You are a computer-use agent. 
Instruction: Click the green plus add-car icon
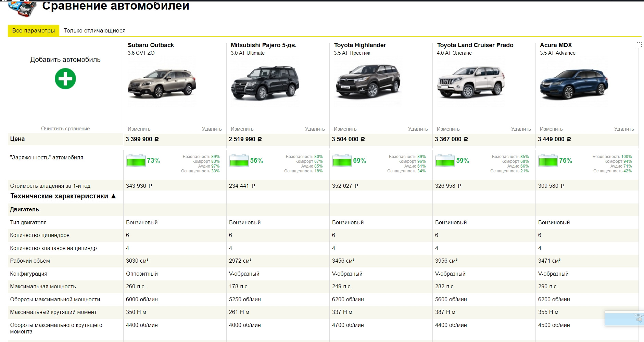click(65, 79)
